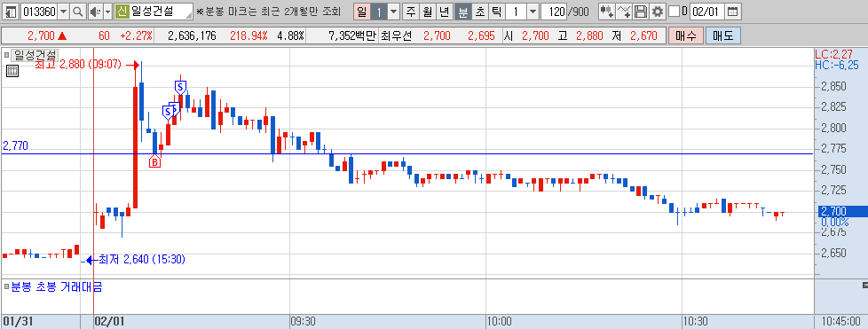The height and width of the screenshot is (329, 868).
Task: Open the dropdown arrow next to speaker icon
Action: (x=108, y=12)
